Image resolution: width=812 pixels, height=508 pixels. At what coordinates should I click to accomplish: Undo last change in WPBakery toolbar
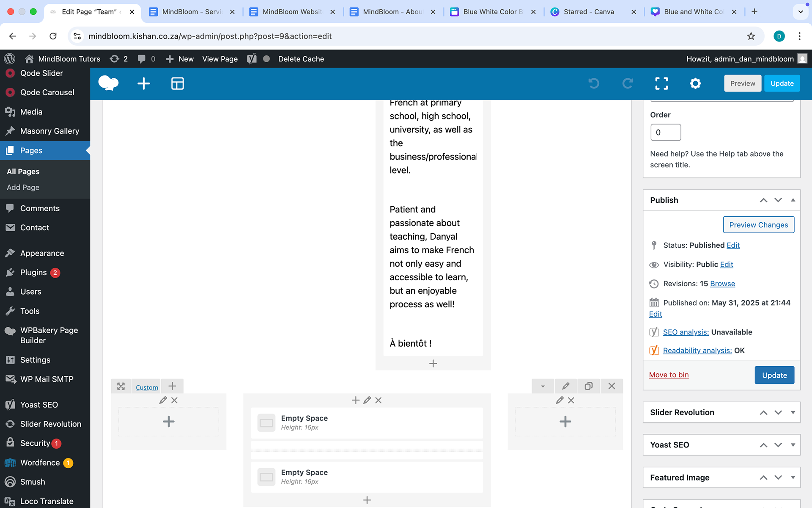594,83
